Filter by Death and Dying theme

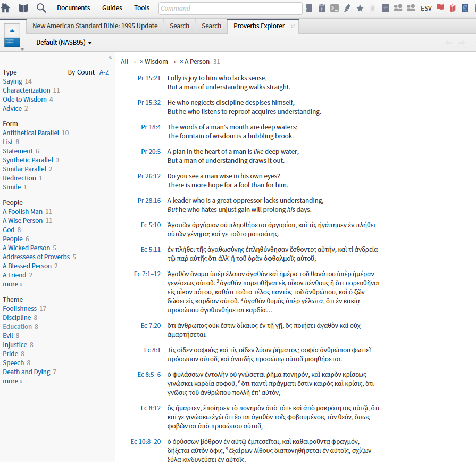(27, 372)
